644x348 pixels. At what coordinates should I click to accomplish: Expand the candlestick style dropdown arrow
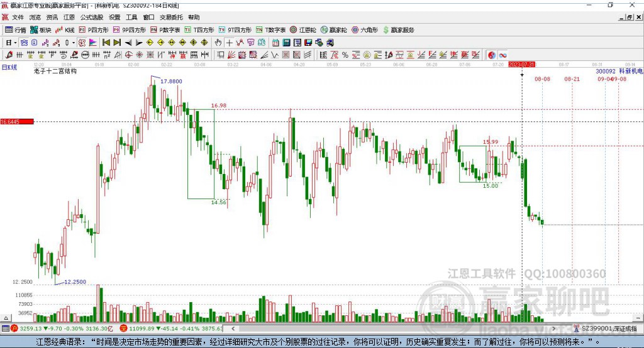pos(74,43)
